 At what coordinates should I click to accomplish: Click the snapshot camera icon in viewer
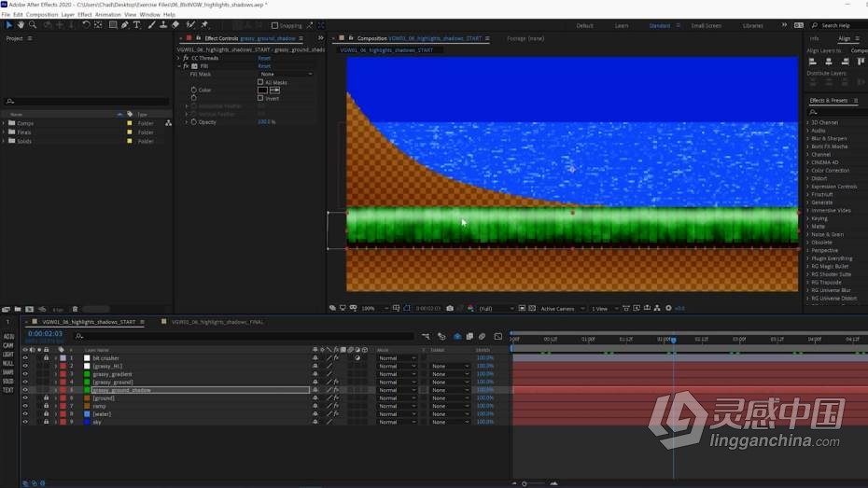click(x=450, y=308)
